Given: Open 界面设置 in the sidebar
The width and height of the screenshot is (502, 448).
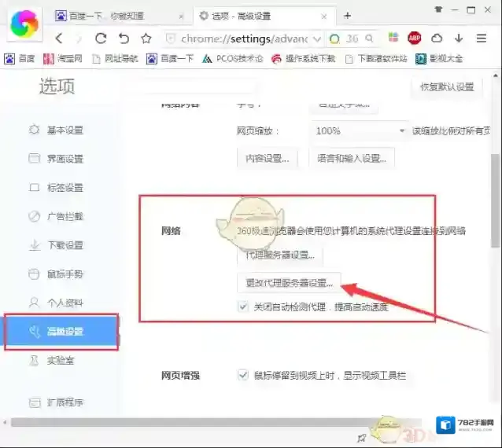Looking at the screenshot, I should click(x=56, y=159).
